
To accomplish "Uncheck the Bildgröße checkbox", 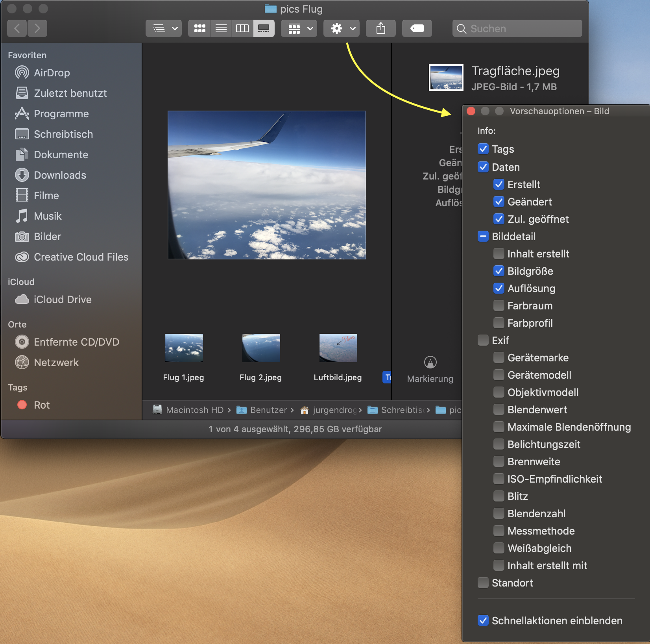I will [x=499, y=271].
